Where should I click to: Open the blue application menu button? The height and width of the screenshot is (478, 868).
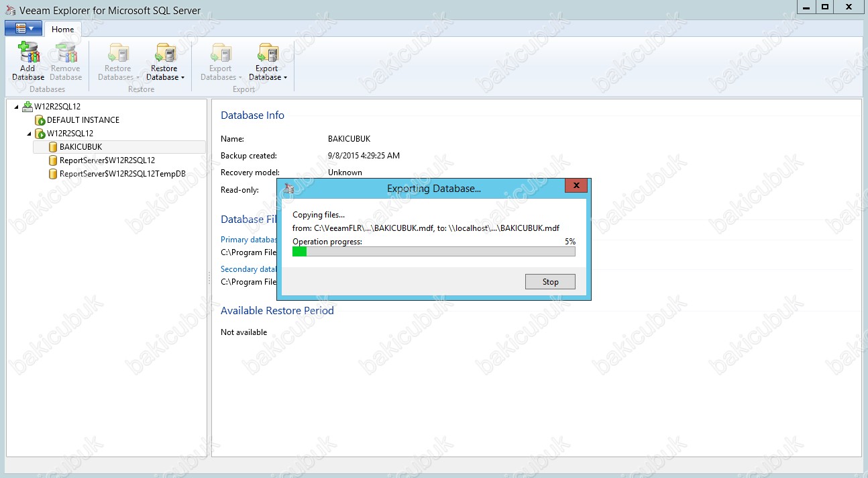[23, 28]
